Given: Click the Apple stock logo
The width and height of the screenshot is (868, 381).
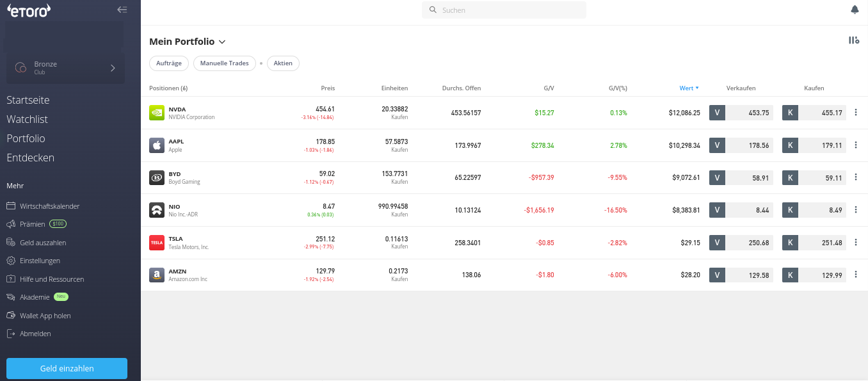Looking at the screenshot, I should coord(157,145).
